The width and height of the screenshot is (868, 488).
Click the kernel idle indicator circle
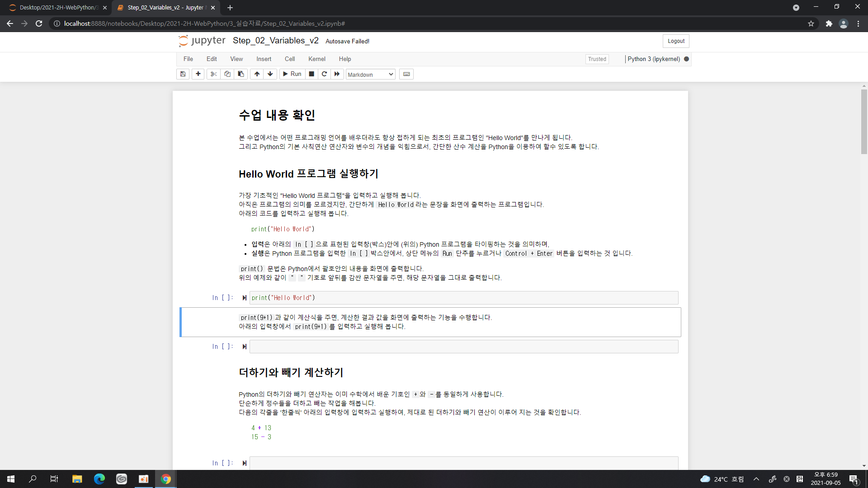pyautogui.click(x=686, y=59)
